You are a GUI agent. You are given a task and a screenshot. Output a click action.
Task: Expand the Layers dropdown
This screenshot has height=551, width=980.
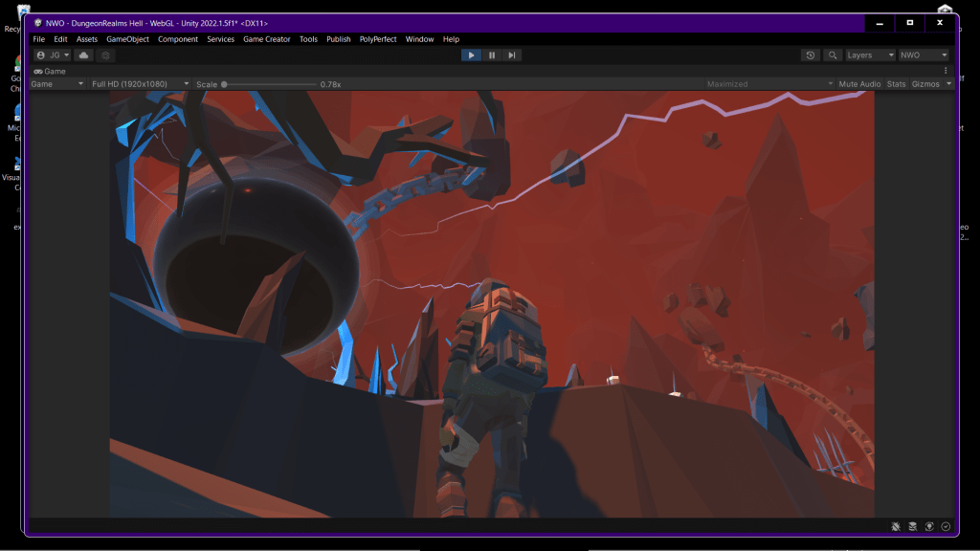[870, 55]
